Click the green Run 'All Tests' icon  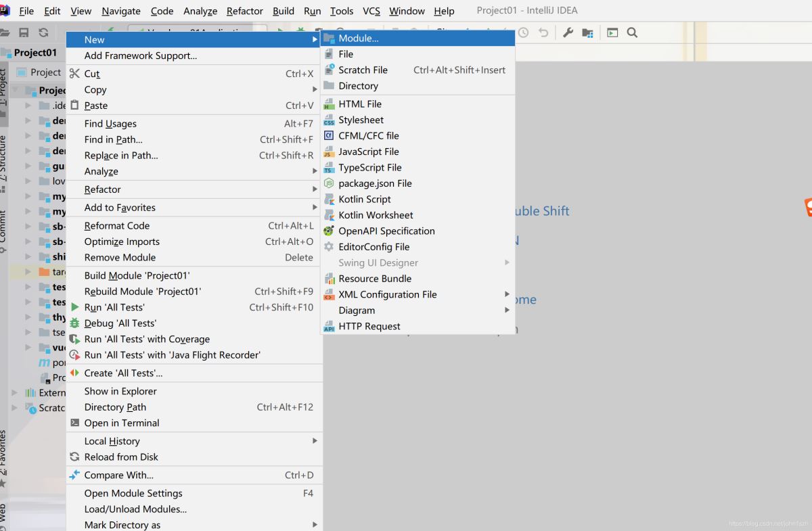click(75, 307)
